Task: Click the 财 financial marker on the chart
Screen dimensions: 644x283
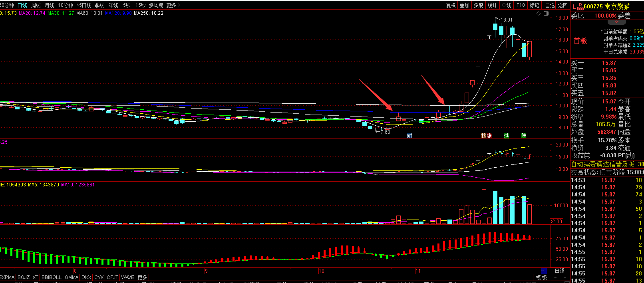Action: pos(409,136)
